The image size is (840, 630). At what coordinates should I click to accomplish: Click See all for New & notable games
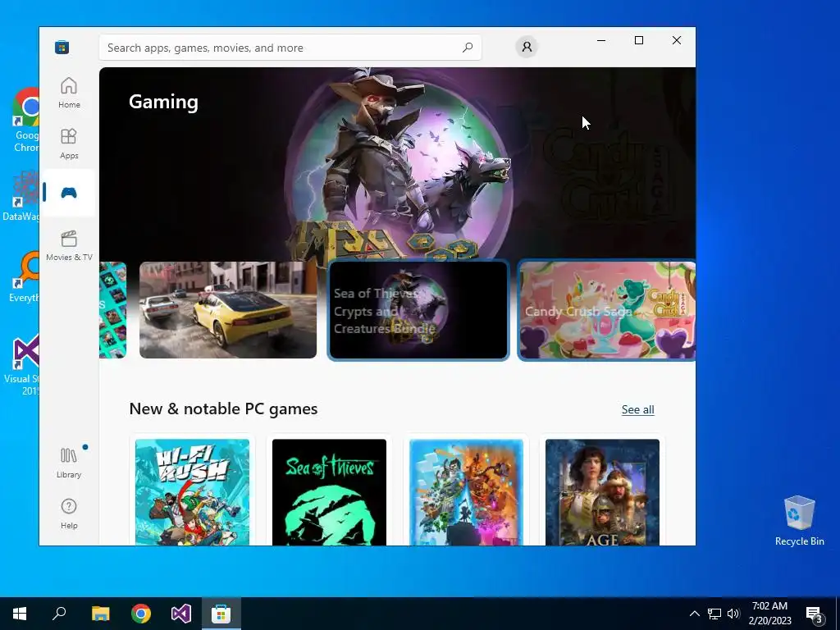coord(637,410)
